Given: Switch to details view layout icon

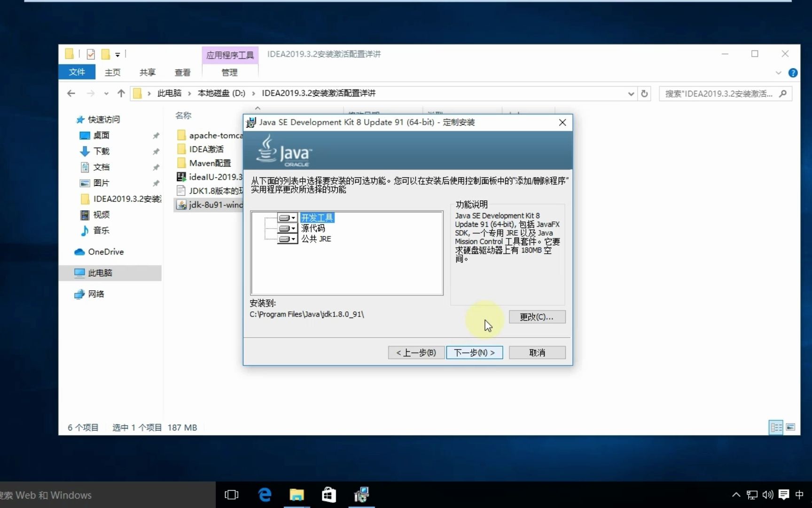Looking at the screenshot, I should point(776,427).
